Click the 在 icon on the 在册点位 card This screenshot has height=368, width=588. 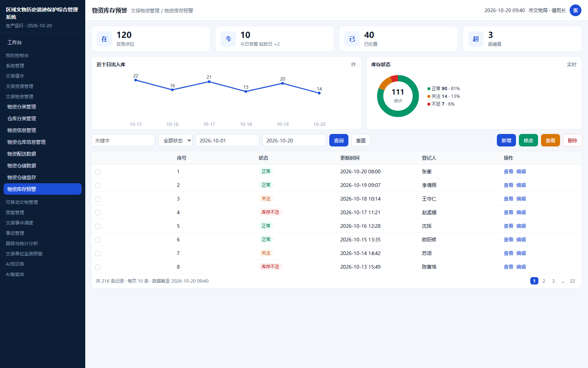[x=104, y=39]
